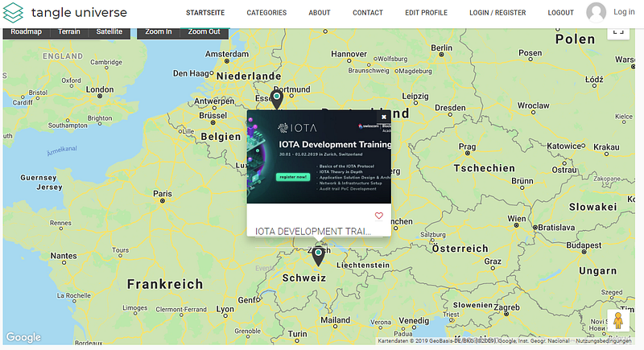Click the Prag city label
The image size is (644, 350).
[468, 147]
